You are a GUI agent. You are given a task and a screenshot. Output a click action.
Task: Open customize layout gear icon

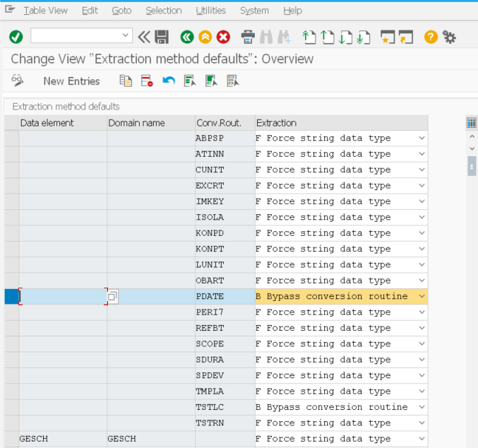pyautogui.click(x=449, y=37)
